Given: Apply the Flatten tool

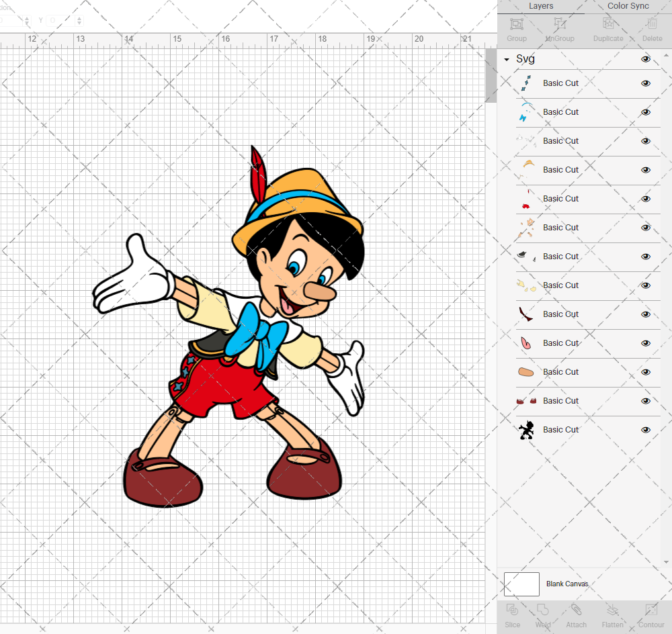Looking at the screenshot, I should point(612,616).
